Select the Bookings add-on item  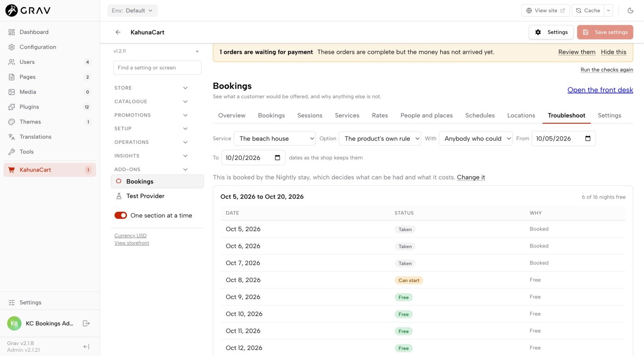tap(157, 181)
